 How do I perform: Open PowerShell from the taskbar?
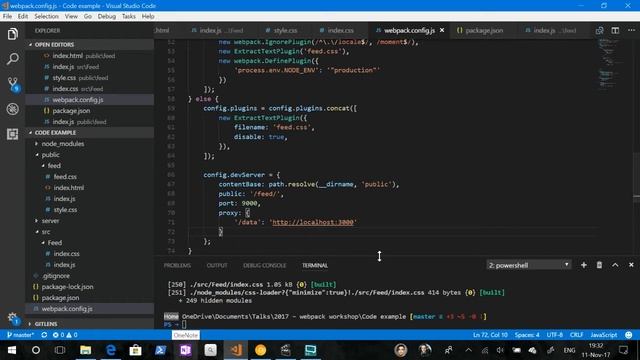(x=160, y=350)
